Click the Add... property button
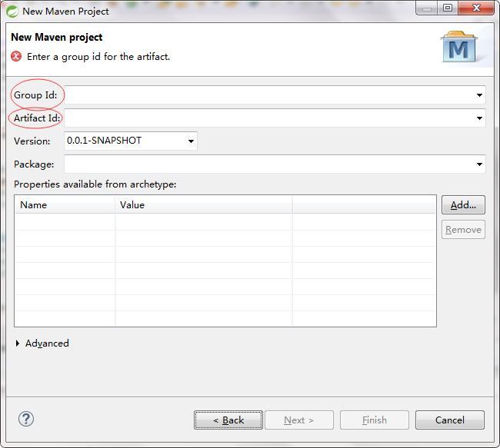Image resolution: width=500 pixels, height=448 pixels. click(x=463, y=205)
